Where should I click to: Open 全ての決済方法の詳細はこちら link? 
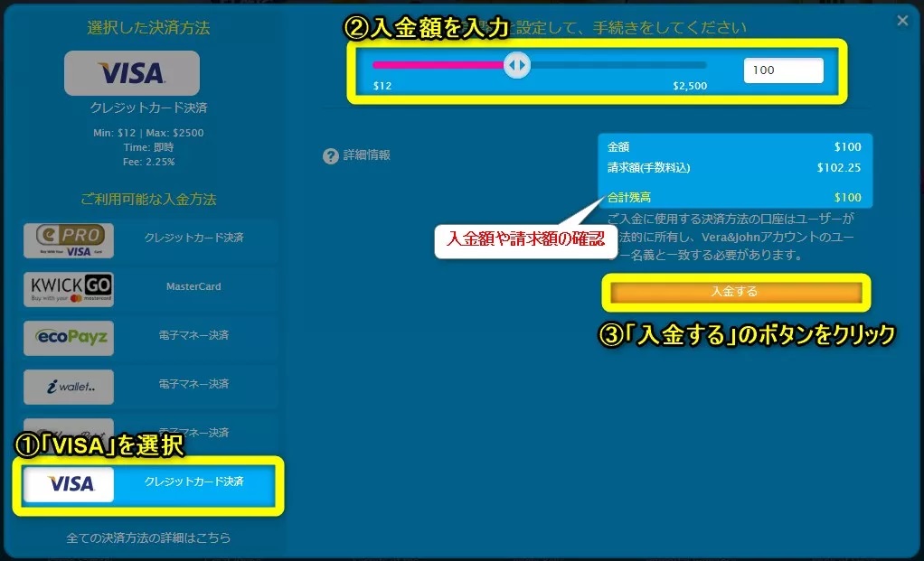click(x=148, y=538)
